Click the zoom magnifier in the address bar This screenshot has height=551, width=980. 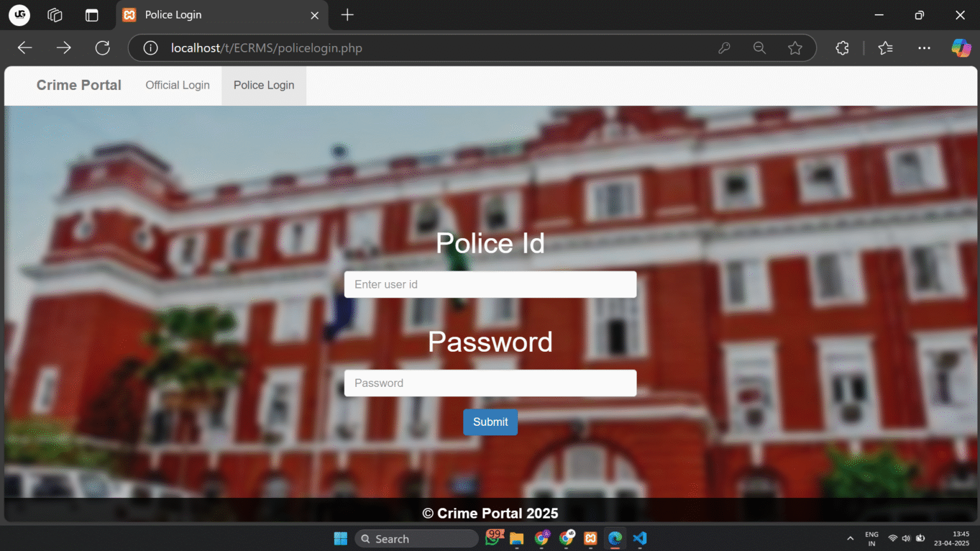click(x=759, y=47)
